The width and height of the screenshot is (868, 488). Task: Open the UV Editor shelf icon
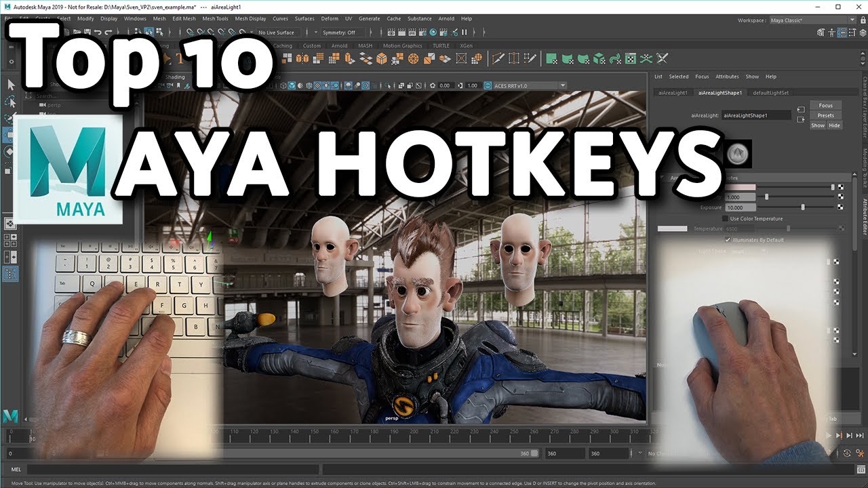click(x=631, y=58)
